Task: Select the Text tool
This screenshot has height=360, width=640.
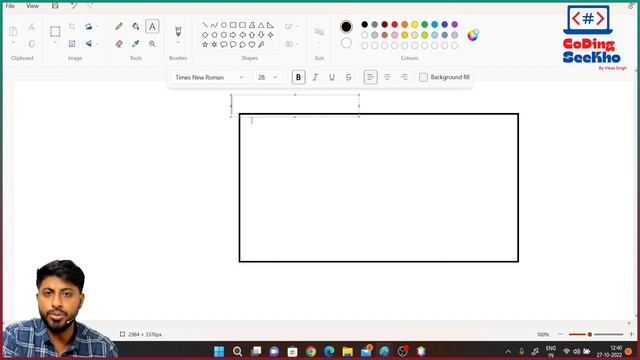Action: pos(152,27)
